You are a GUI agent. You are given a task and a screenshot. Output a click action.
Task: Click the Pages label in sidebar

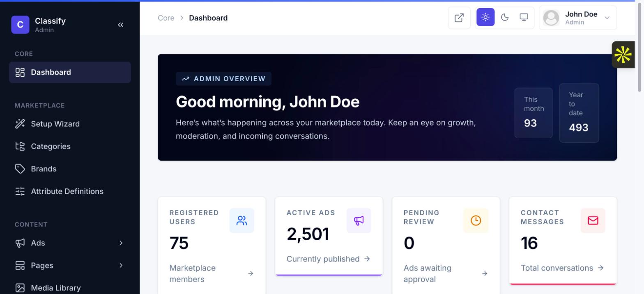coord(42,266)
